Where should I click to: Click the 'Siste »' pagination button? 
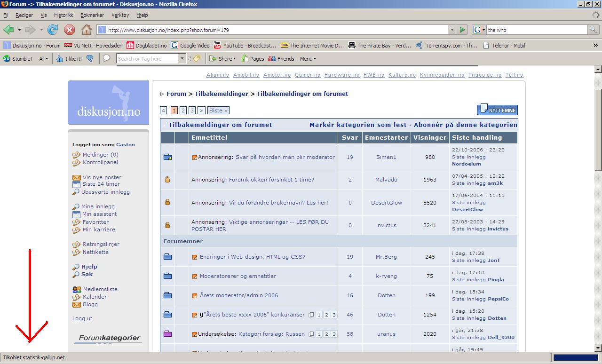[218, 111]
